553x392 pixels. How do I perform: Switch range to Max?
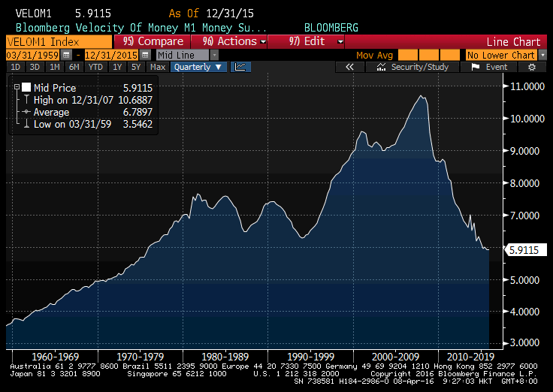157,67
